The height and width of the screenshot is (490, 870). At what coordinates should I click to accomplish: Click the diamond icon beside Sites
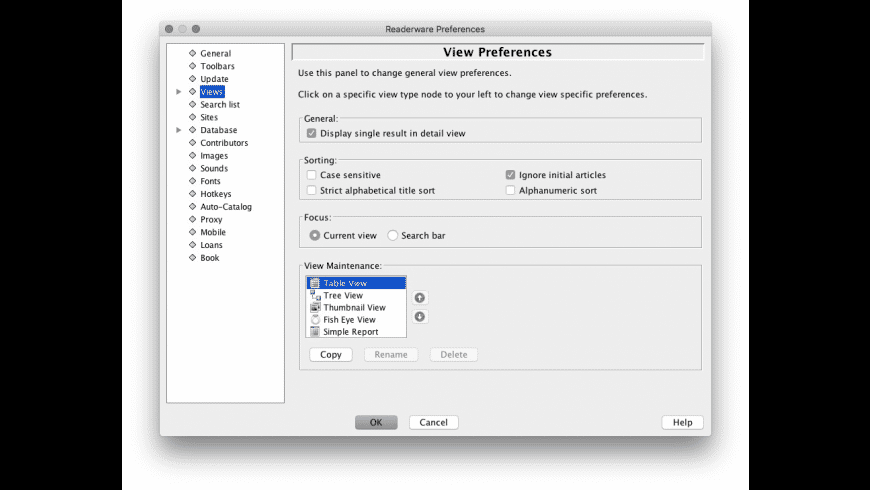(x=193, y=117)
